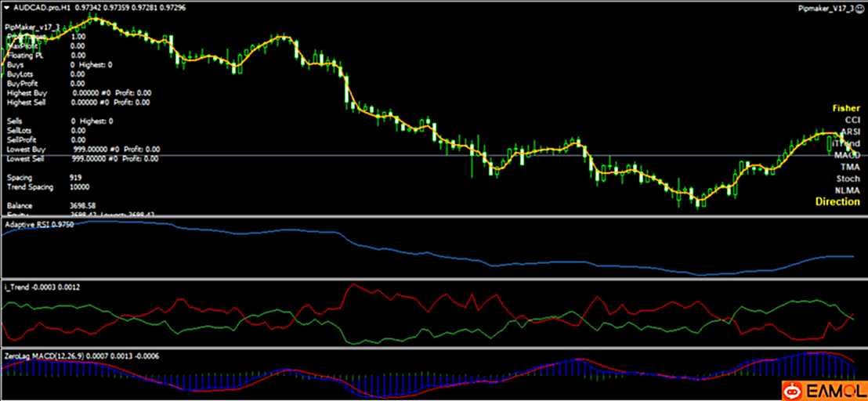Click the Pipmaker_V17_3 expert advisor name
Viewport: 868px width, 401px height.
pos(824,6)
